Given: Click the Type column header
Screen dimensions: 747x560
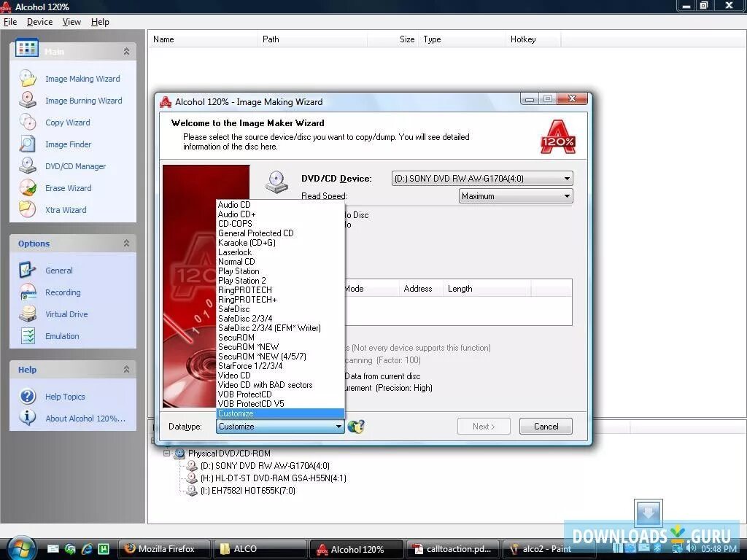Looking at the screenshot, I should point(462,39).
